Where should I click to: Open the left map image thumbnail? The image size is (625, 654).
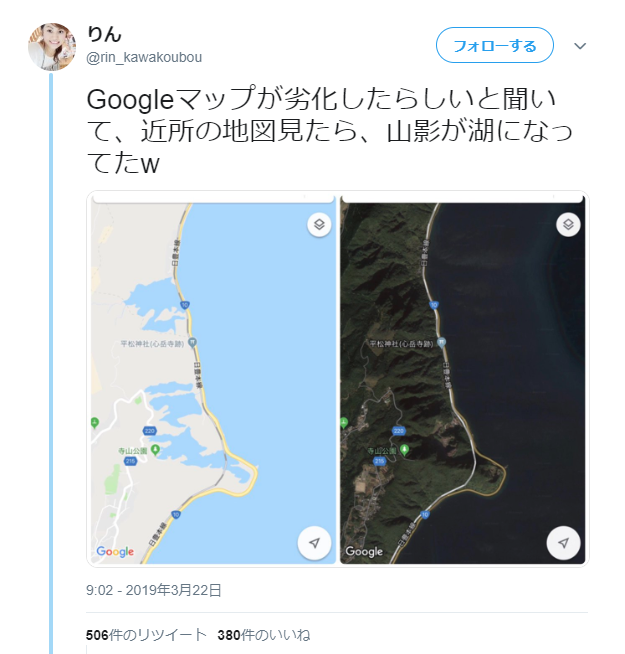pyautogui.click(x=214, y=379)
